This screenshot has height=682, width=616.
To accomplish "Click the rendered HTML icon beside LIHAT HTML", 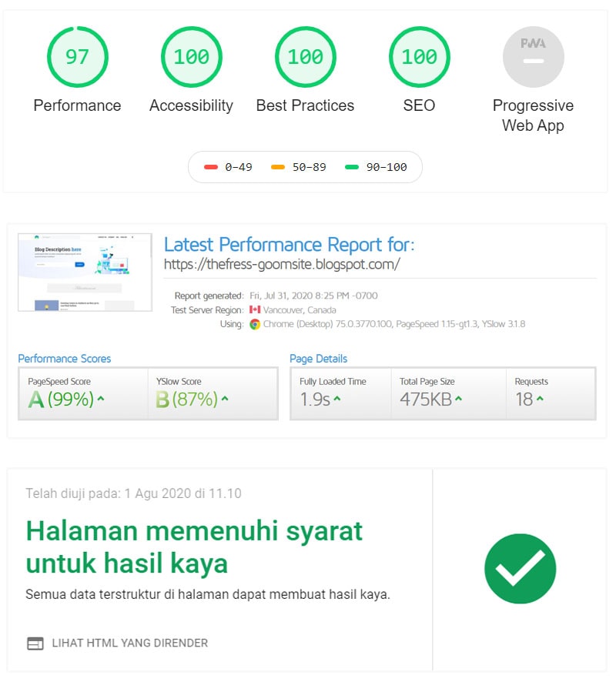I will pyautogui.click(x=35, y=643).
